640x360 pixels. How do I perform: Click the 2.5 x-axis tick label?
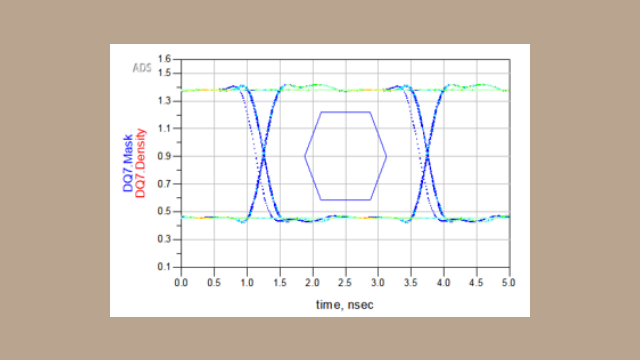point(345,283)
